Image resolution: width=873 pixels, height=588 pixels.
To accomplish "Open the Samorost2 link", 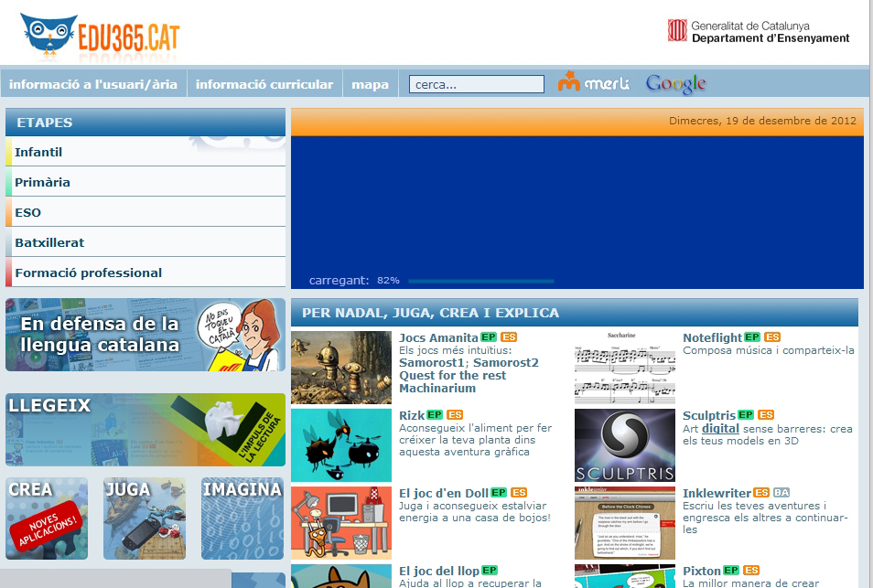I will 506,363.
